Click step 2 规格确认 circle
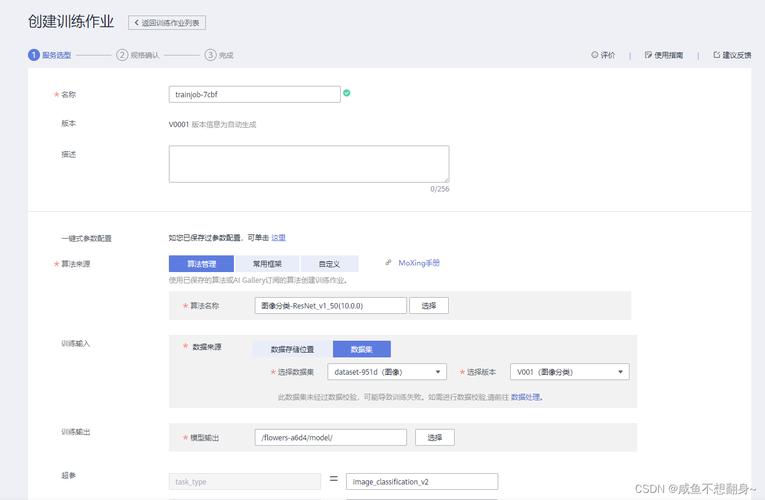 point(122,56)
